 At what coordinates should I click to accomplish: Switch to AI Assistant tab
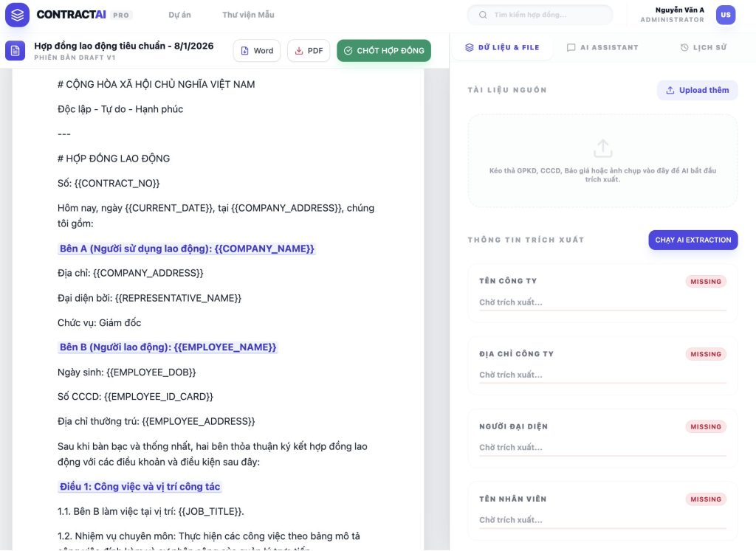tap(602, 47)
